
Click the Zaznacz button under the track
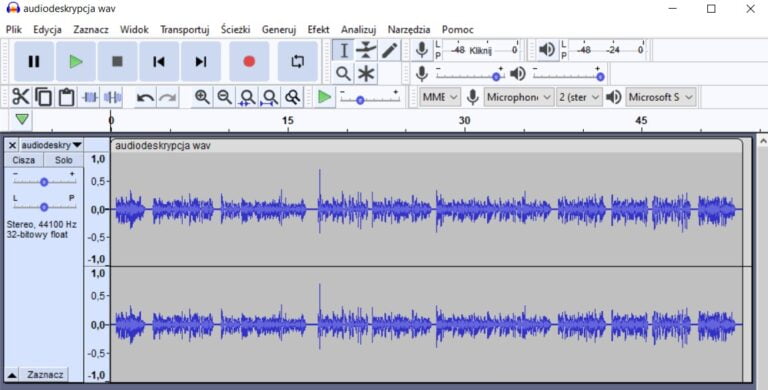coord(45,375)
